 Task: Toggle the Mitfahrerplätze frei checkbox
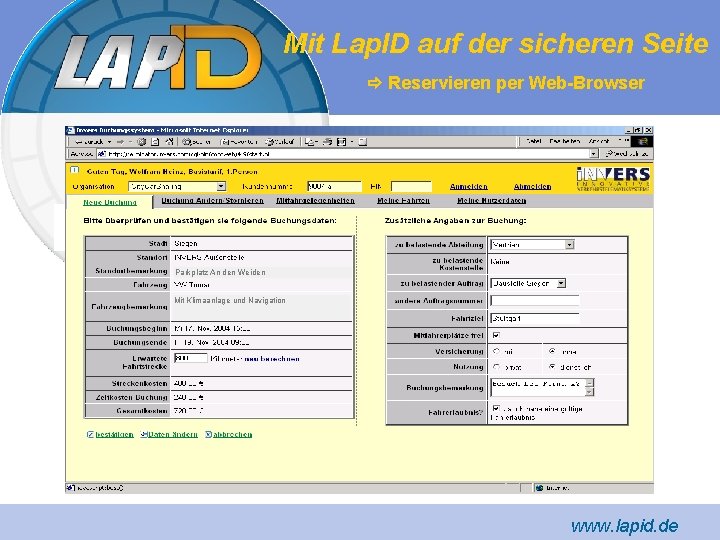pos(496,336)
